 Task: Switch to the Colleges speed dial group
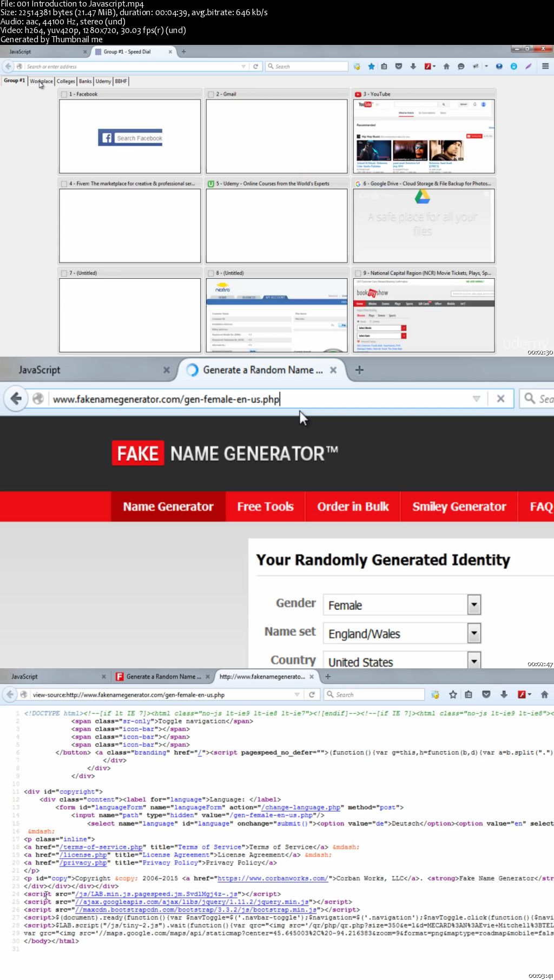click(66, 81)
